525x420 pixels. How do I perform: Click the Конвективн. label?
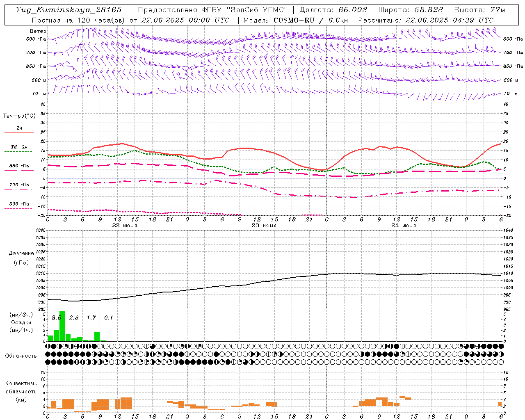tap(21, 383)
